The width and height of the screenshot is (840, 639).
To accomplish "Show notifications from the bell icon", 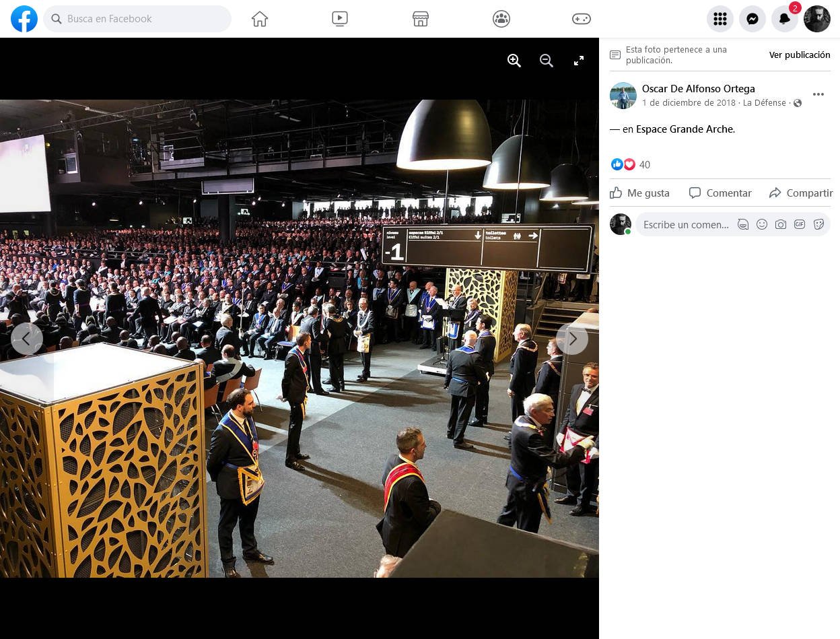I will pyautogui.click(x=785, y=19).
